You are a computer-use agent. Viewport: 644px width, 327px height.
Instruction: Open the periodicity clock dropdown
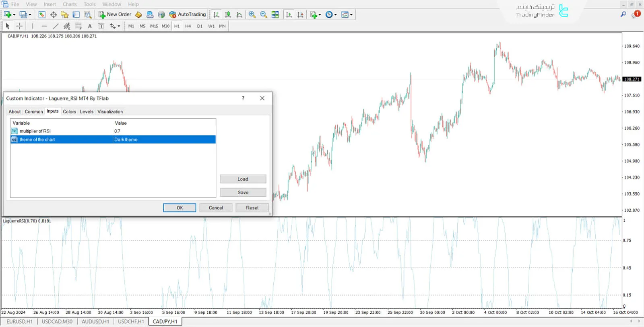point(331,14)
